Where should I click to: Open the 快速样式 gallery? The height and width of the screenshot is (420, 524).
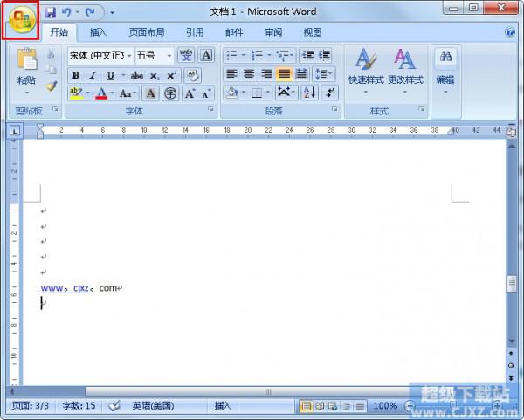click(x=366, y=71)
